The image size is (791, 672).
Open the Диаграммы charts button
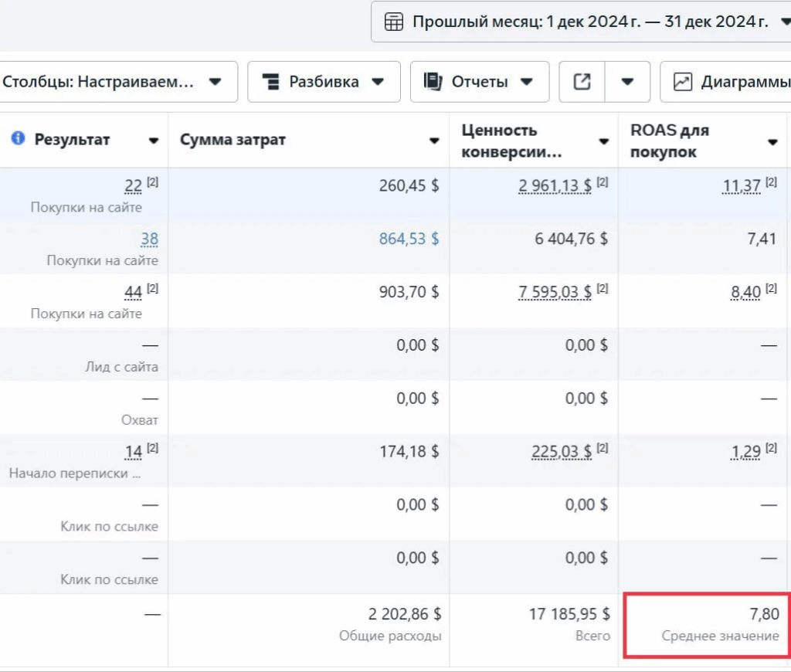pyautogui.click(x=725, y=82)
